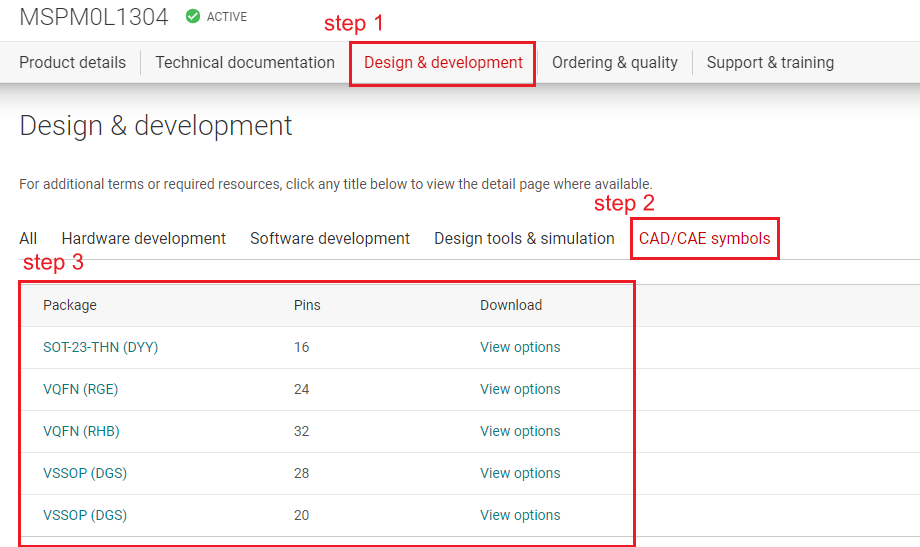920x547 pixels.
Task: Open the VQFN (RHB) package link
Action: coord(81,431)
